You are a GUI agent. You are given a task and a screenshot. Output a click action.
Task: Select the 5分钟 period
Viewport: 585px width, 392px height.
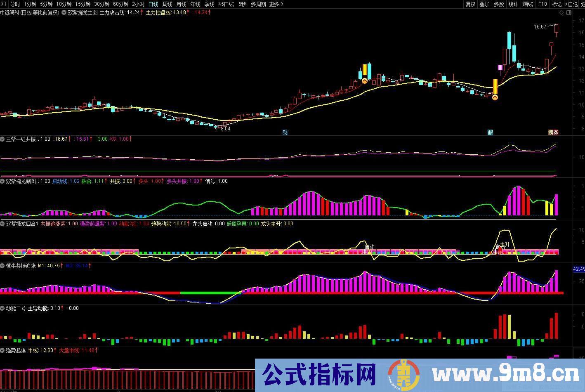(x=47, y=4)
